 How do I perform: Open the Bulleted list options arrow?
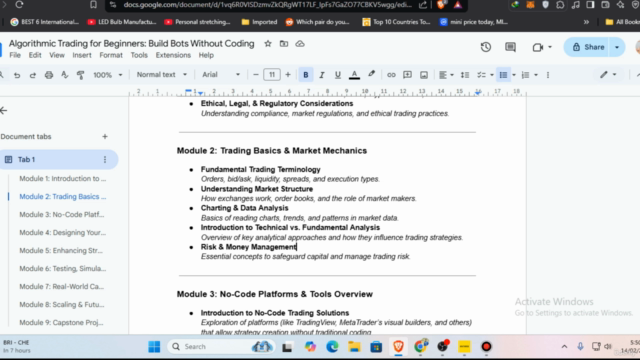pyautogui.click(x=514, y=75)
